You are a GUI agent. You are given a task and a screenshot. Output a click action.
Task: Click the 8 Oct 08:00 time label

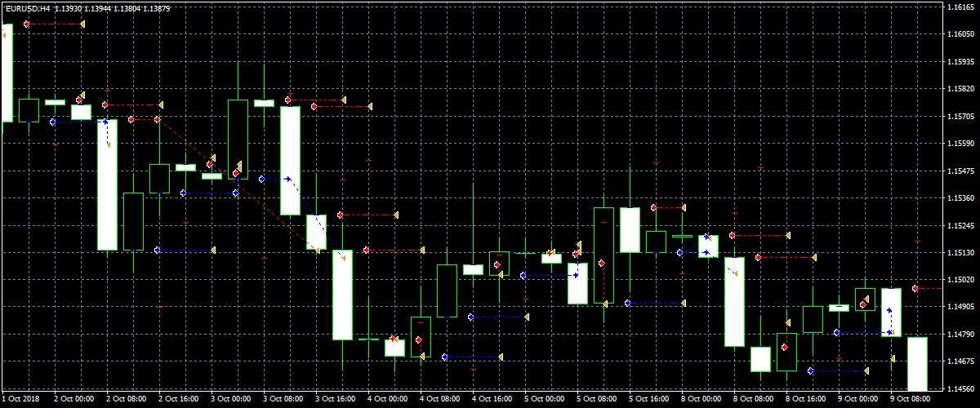pos(752,400)
